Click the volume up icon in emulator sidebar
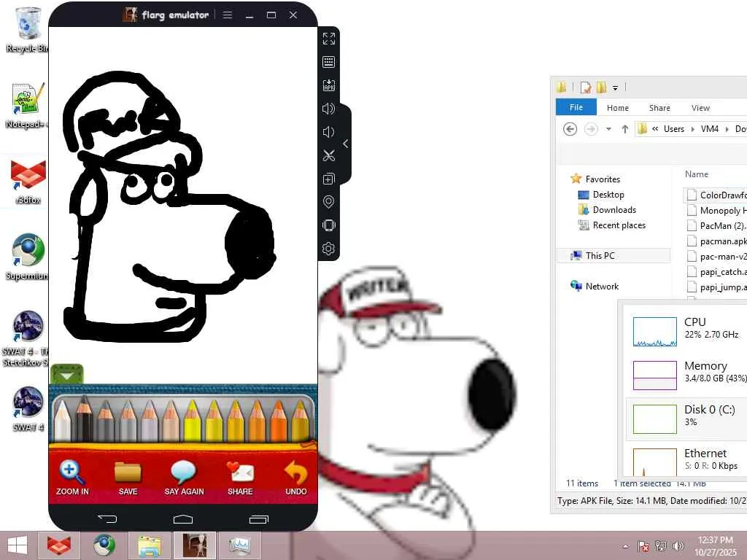Screen dimensions: 747x560 [329, 109]
